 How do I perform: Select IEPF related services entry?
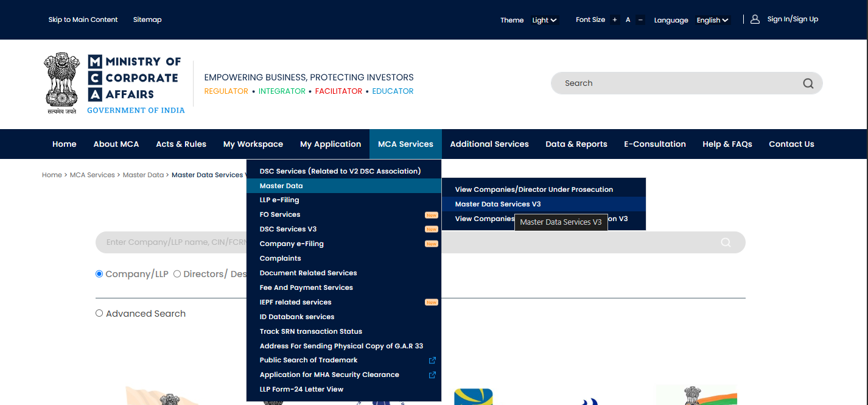click(x=344, y=302)
